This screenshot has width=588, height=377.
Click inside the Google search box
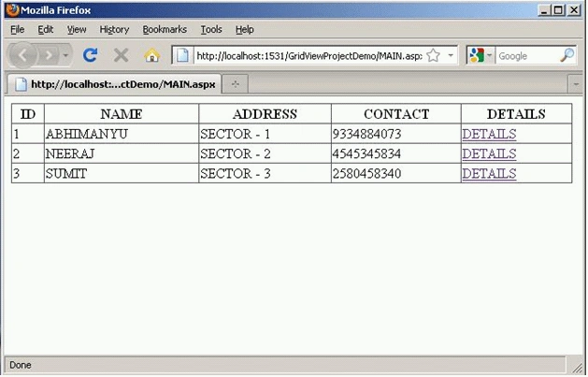527,56
